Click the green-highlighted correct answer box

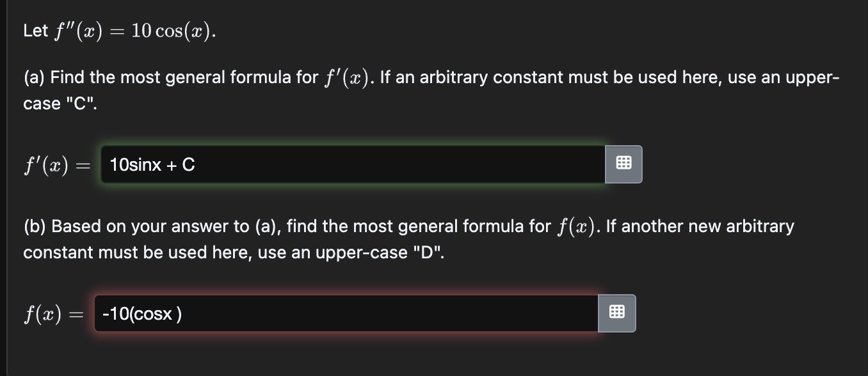pos(352,164)
